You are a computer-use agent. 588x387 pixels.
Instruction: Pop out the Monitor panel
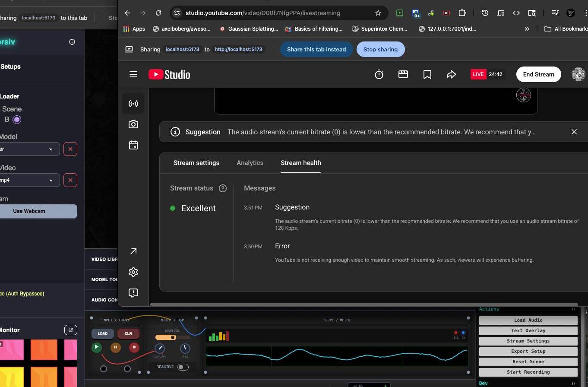(x=71, y=330)
